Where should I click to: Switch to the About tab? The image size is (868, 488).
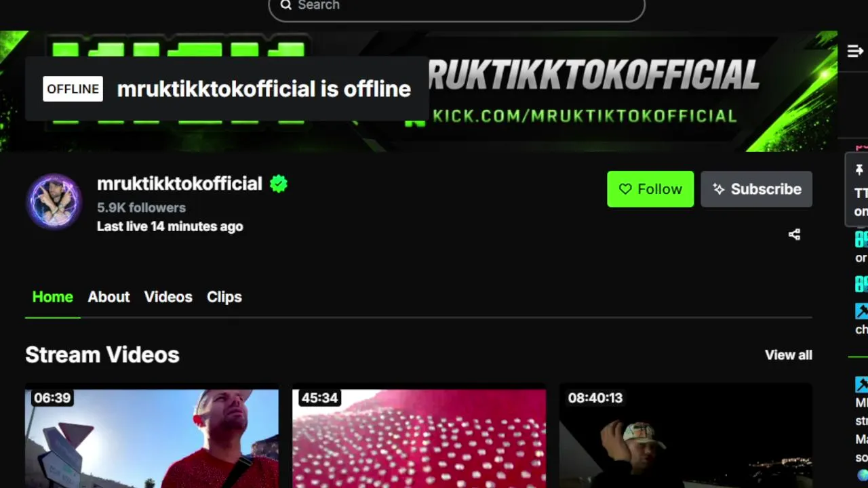[x=108, y=297]
